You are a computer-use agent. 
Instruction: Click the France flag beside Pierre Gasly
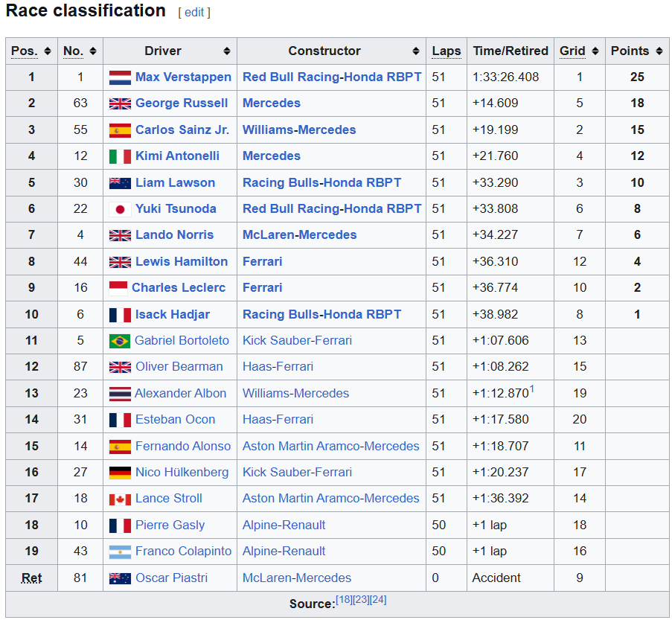[x=120, y=525]
